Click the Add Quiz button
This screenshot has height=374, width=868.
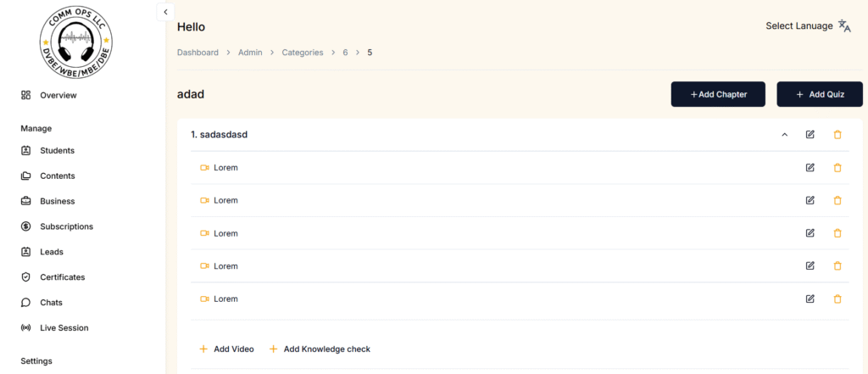819,94
